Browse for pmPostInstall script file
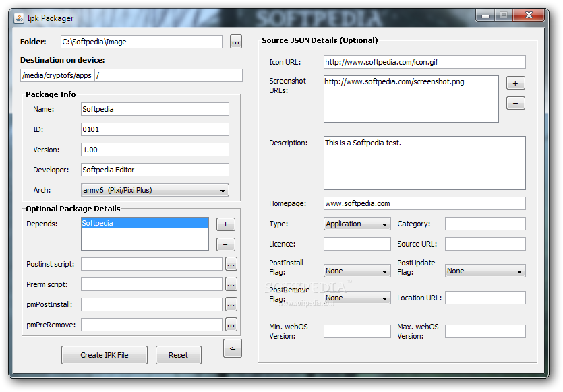Image resolution: width=563 pixels, height=392 pixels. click(x=231, y=304)
